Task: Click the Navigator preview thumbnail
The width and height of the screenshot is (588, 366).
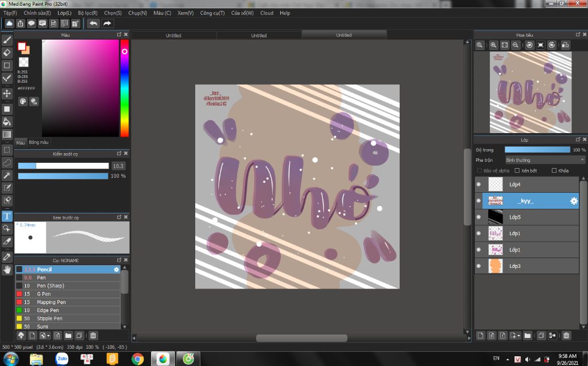Action: pyautogui.click(x=531, y=92)
